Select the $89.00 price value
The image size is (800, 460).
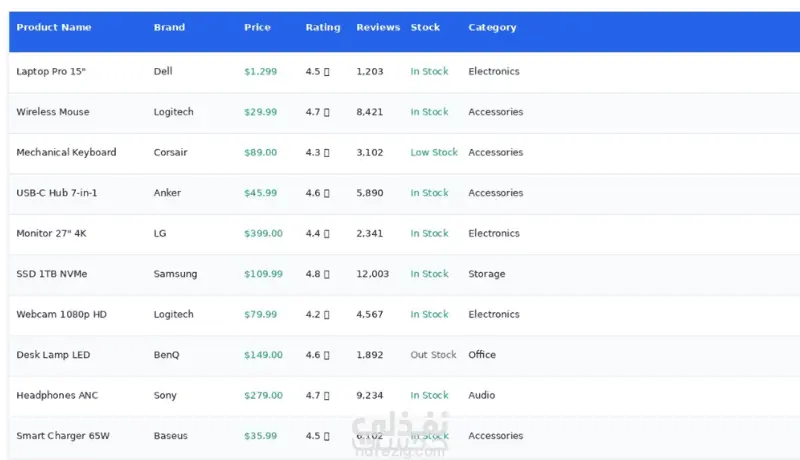point(260,152)
